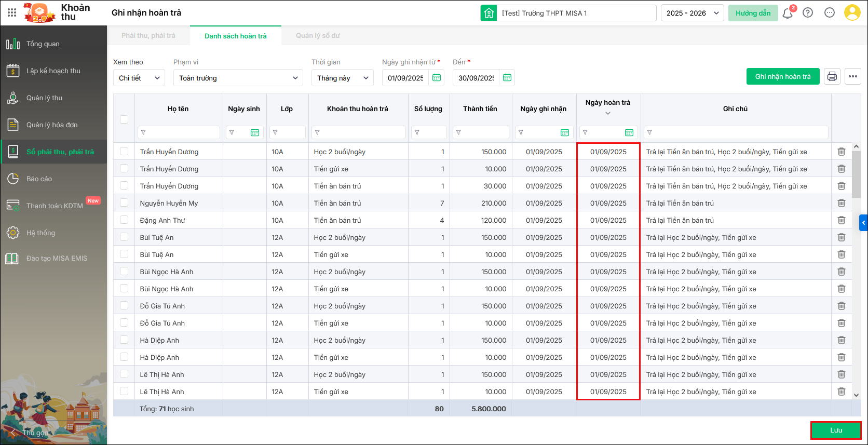Image resolution: width=868 pixels, height=445 pixels.
Task: Tick the checkbox for Đặng Anh Thư
Action: pyautogui.click(x=124, y=220)
